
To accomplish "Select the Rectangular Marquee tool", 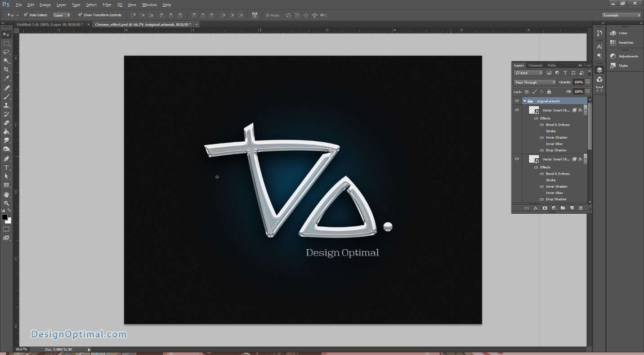I will (6, 43).
